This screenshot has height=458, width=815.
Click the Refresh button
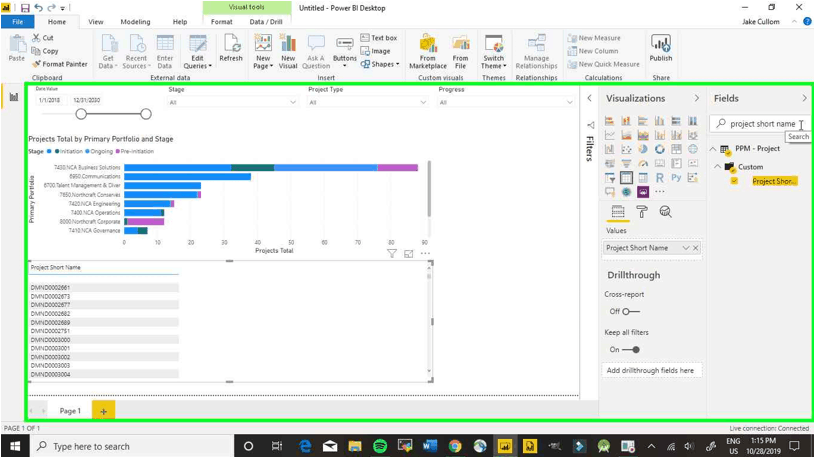[231, 48]
